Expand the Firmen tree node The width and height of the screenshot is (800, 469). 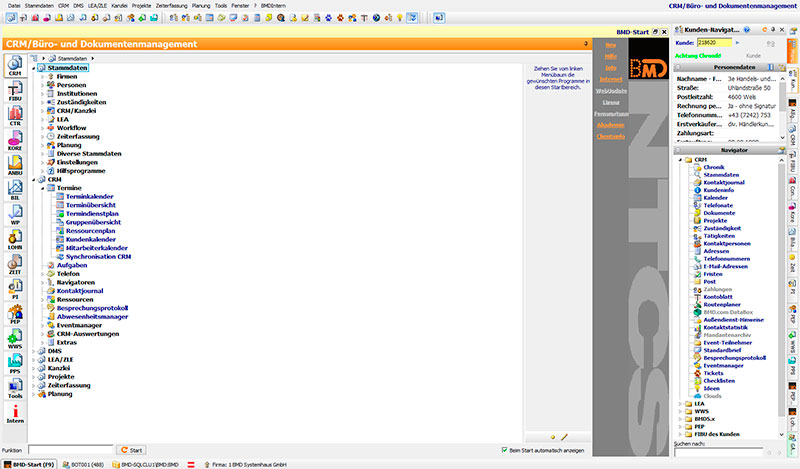pos(43,76)
